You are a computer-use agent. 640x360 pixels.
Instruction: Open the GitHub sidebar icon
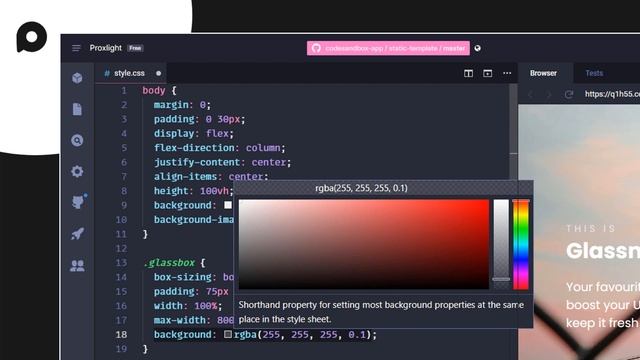click(78, 201)
